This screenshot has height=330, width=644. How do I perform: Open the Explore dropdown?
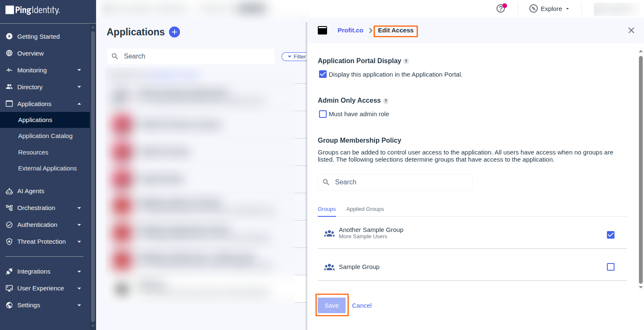550,8
